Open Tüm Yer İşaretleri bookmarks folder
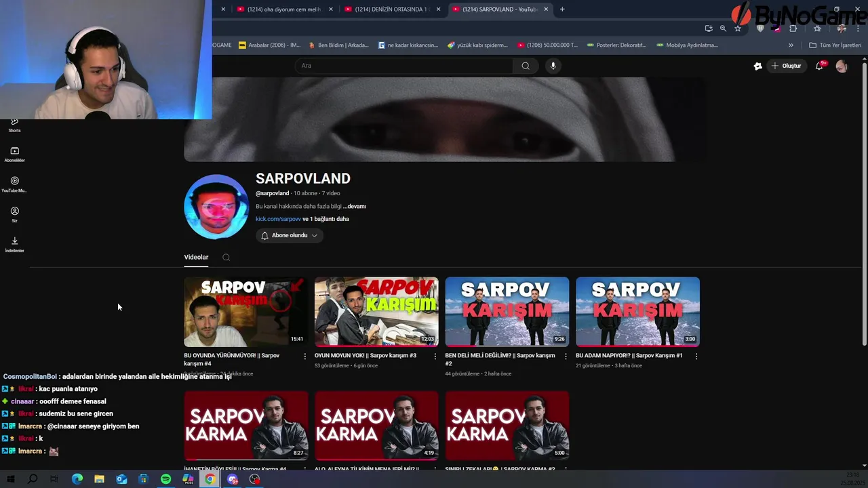 coord(835,45)
